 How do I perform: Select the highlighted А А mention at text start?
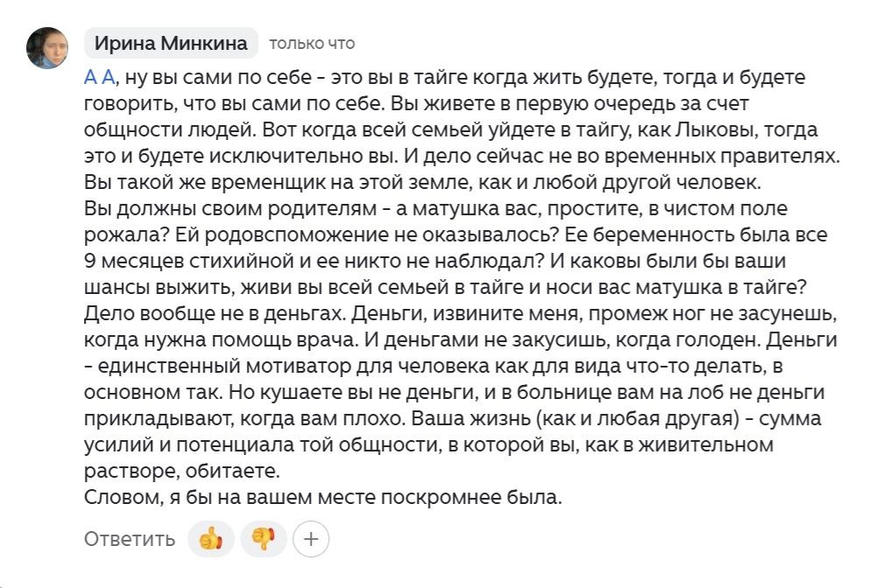point(98,78)
